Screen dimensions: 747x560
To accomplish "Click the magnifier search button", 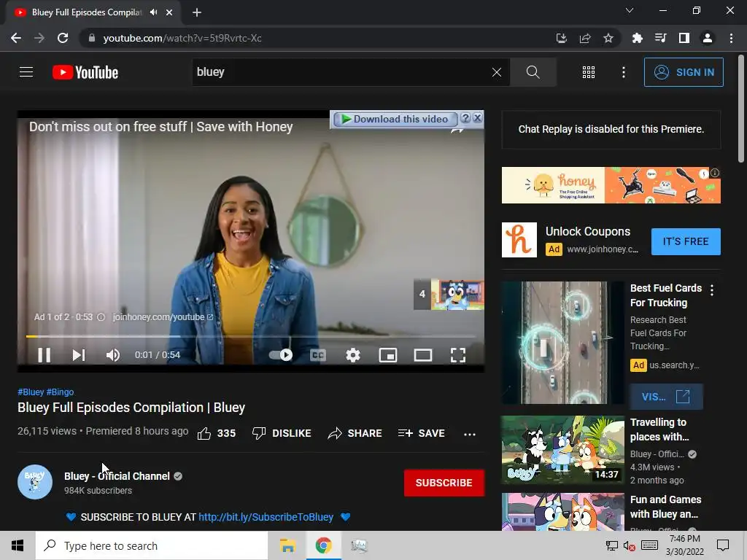I will coord(533,72).
